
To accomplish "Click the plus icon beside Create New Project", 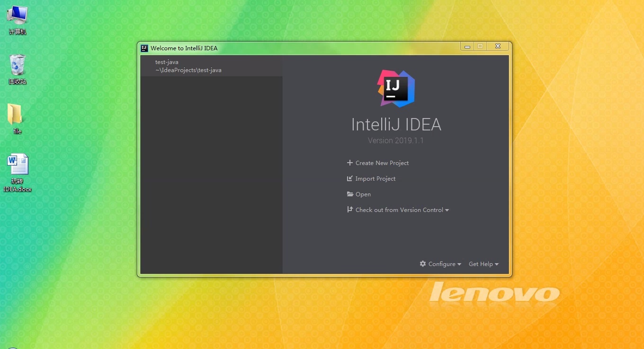I will 350,163.
